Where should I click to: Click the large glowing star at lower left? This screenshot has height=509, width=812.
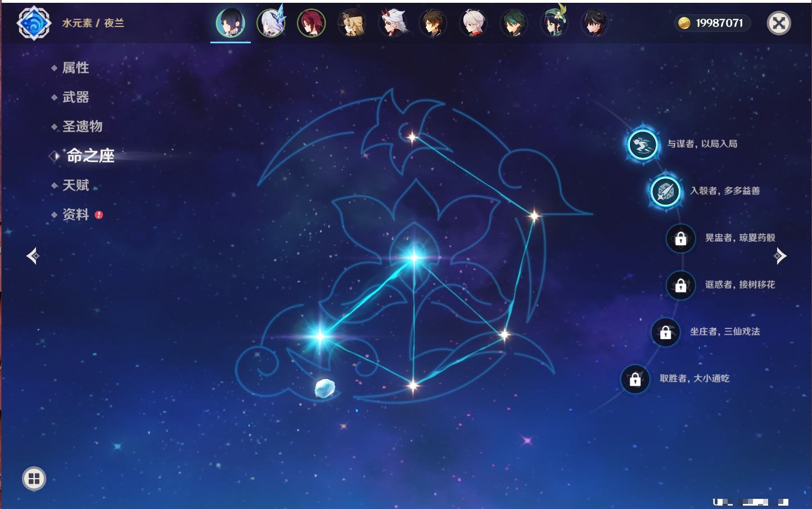point(320,336)
